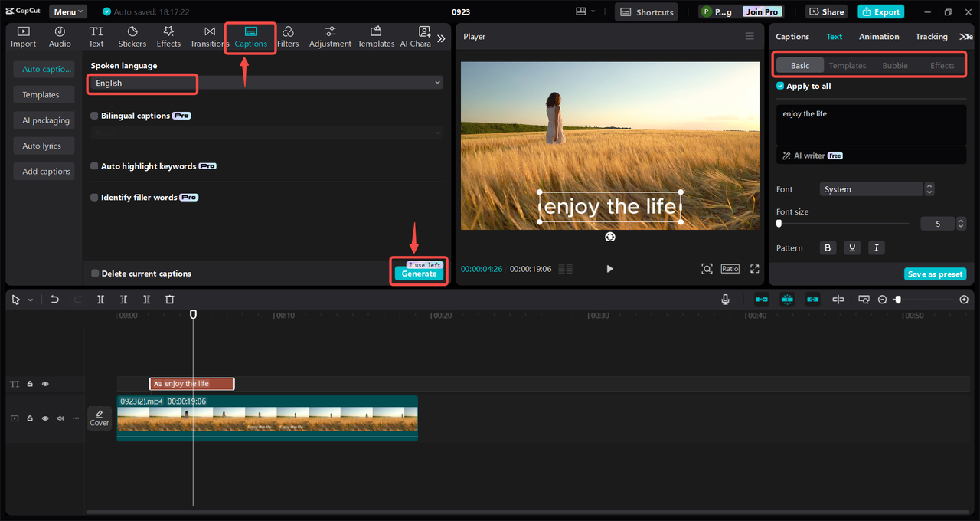Click the Undo arrow in timeline toolbar
The height and width of the screenshot is (521, 980).
(x=54, y=300)
